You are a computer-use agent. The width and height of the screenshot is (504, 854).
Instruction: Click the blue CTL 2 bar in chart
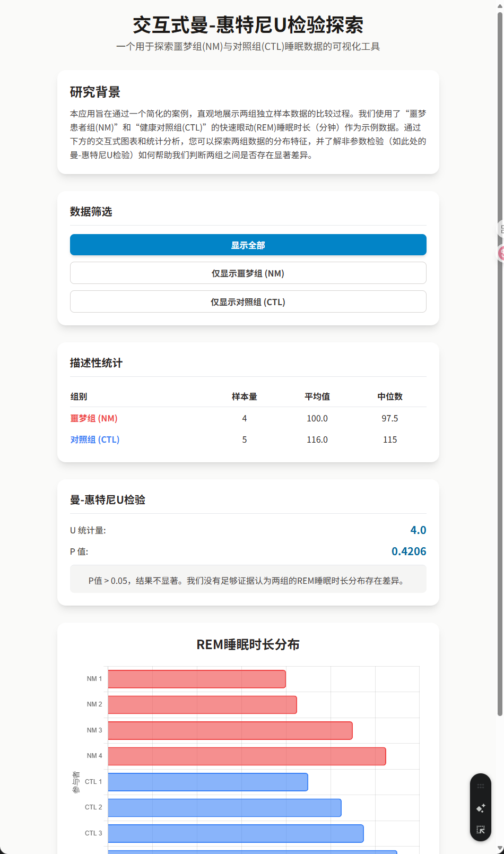[224, 808]
